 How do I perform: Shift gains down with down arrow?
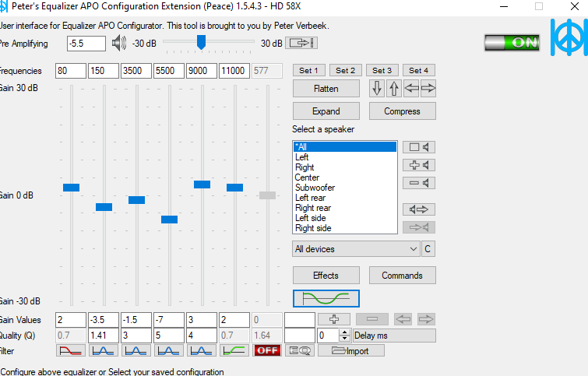[x=377, y=89]
